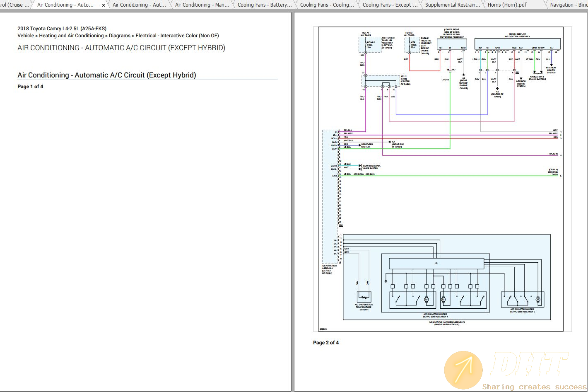Open the Supplemental Restrain... tab
This screenshot has width=588, height=392.
pos(453,5)
